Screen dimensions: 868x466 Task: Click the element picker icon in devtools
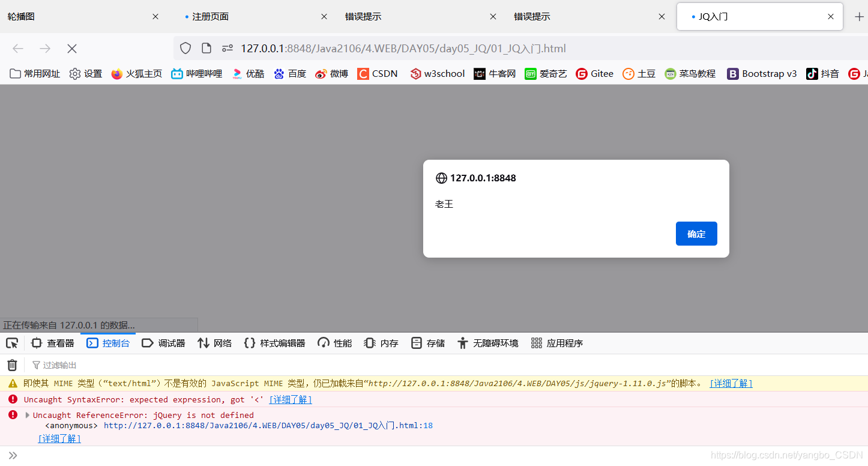(12, 343)
